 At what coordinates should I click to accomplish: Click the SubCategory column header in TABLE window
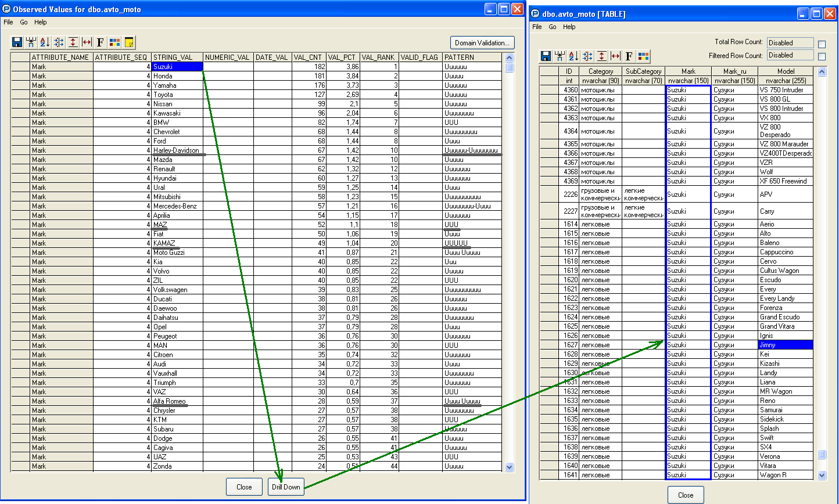[643, 71]
